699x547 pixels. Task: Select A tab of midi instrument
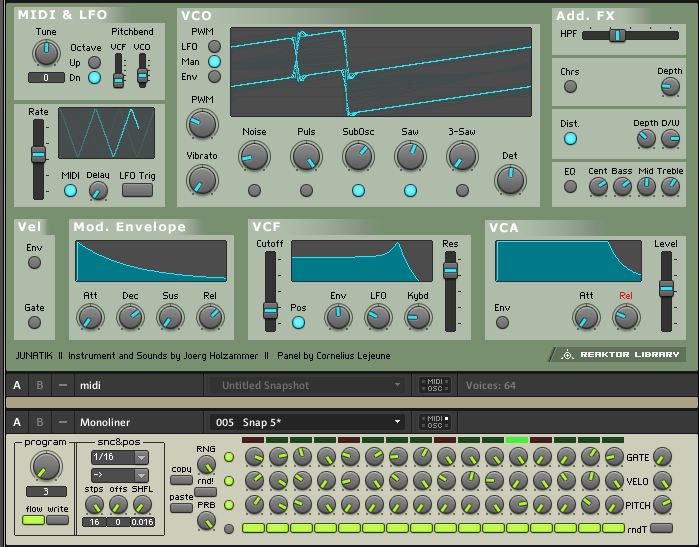17,385
